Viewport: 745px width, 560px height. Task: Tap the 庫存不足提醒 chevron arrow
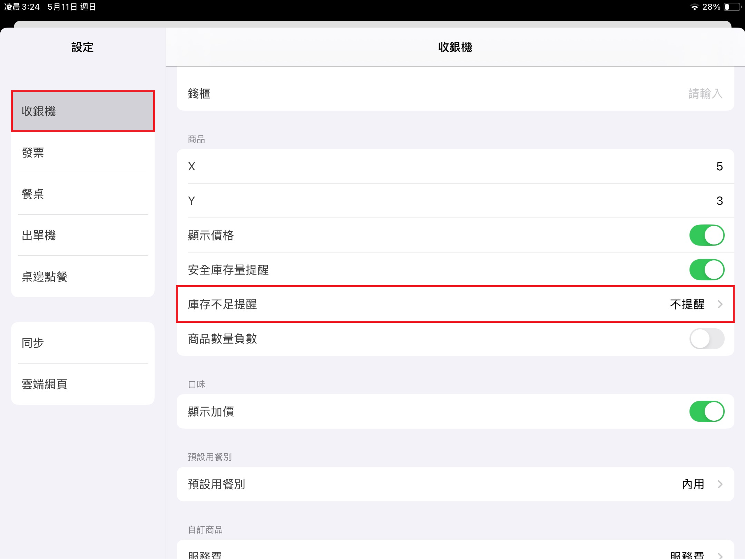point(720,304)
